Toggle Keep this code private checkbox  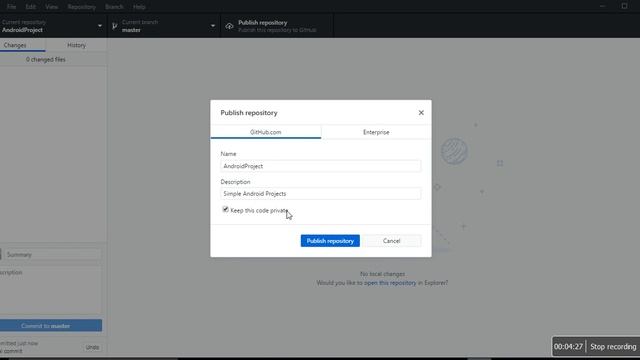coord(225,209)
